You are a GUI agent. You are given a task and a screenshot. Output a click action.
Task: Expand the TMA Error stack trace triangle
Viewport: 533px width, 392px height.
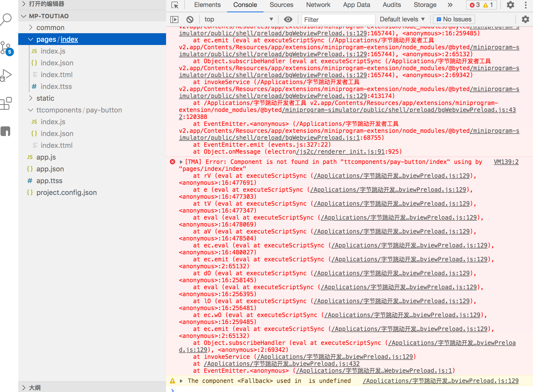tap(181, 162)
